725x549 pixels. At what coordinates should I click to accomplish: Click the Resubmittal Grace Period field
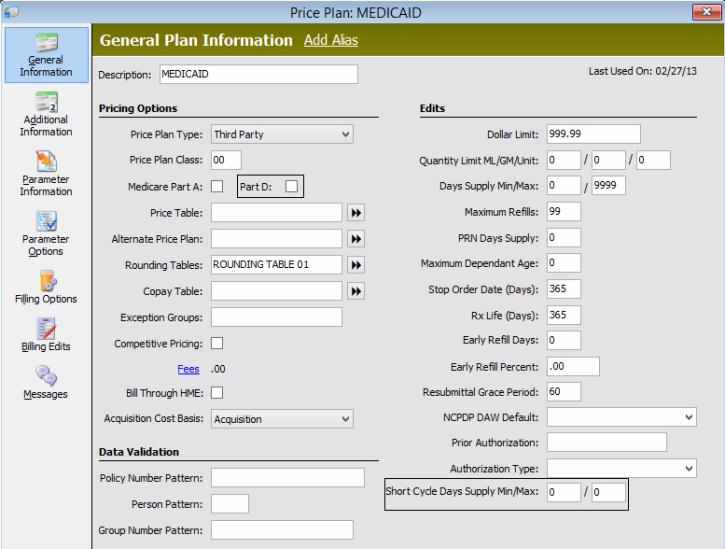click(564, 392)
